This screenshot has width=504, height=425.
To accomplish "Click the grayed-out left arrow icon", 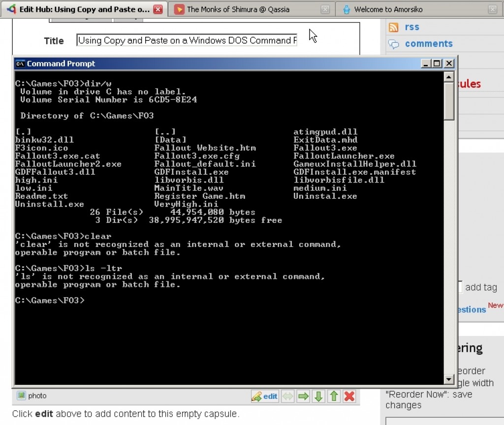I will click(x=288, y=396).
